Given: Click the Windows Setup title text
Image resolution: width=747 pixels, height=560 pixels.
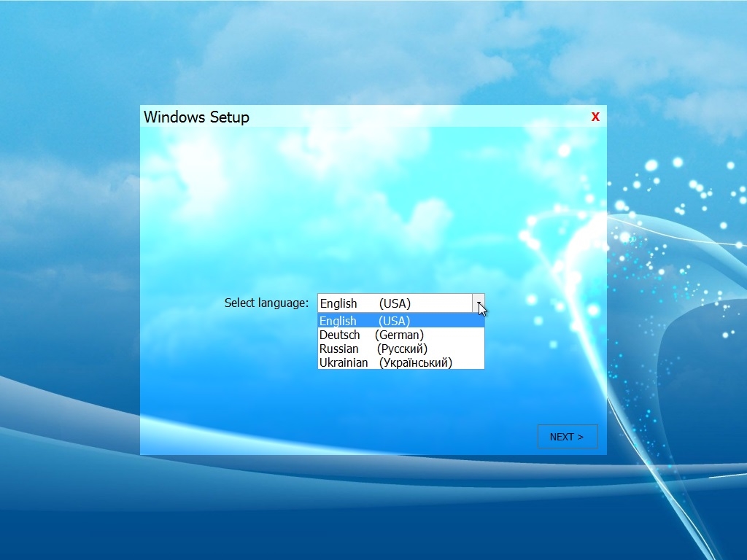Looking at the screenshot, I should pyautogui.click(x=196, y=117).
